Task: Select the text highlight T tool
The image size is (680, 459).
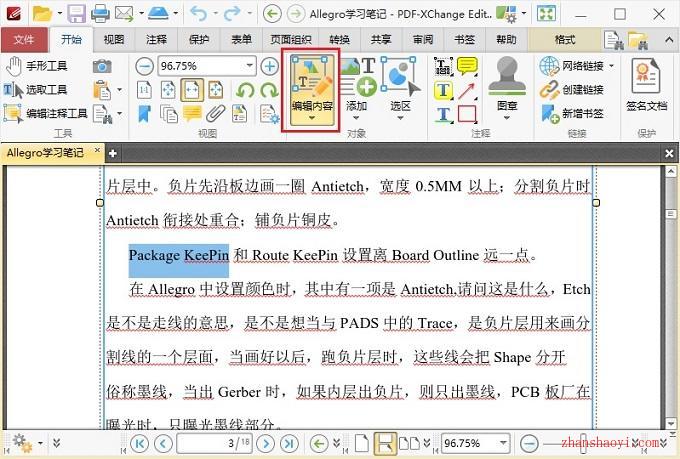Action: tap(444, 90)
